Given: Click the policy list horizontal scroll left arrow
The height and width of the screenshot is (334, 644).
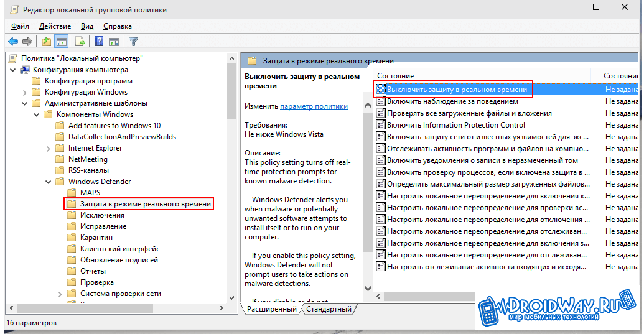Looking at the screenshot, I should tap(379, 296).
